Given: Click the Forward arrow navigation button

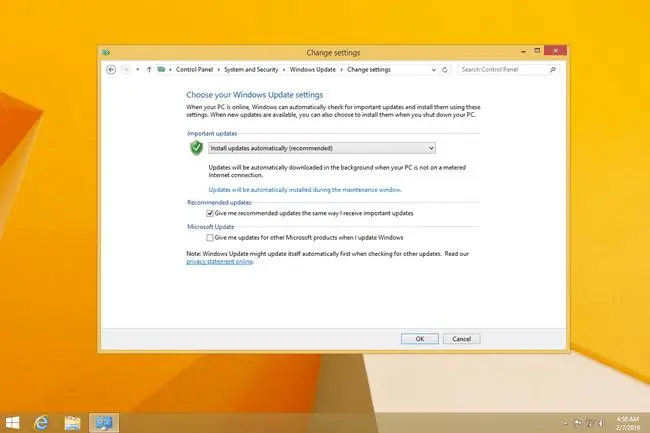Looking at the screenshot, I should click(125, 70).
